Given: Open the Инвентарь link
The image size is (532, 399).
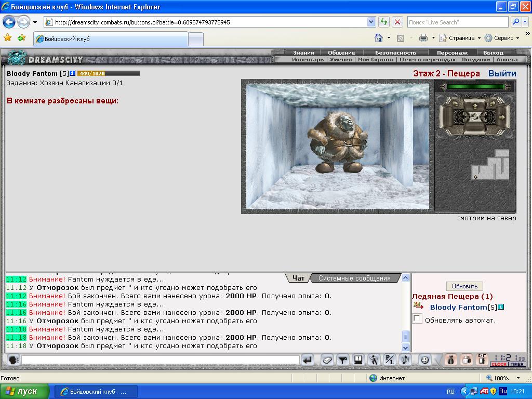Looking at the screenshot, I should tap(308, 59).
